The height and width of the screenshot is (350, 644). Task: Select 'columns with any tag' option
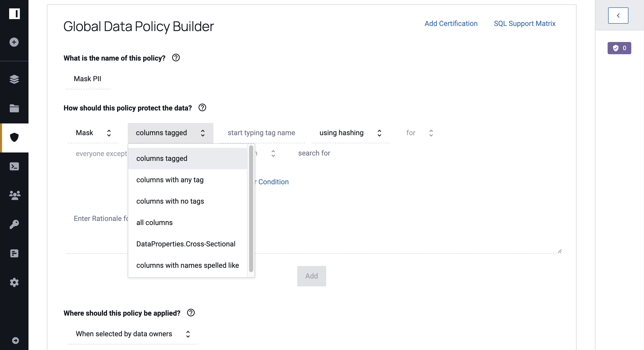pos(170,179)
